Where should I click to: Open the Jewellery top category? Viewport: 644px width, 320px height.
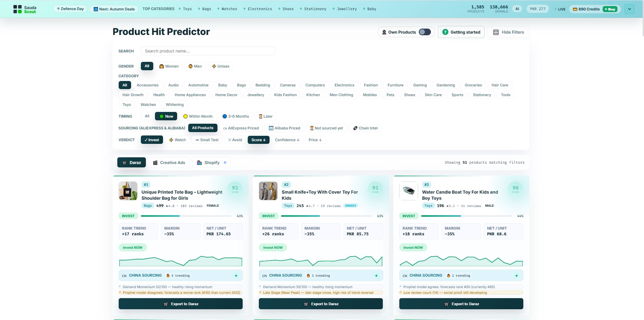tap(345, 9)
